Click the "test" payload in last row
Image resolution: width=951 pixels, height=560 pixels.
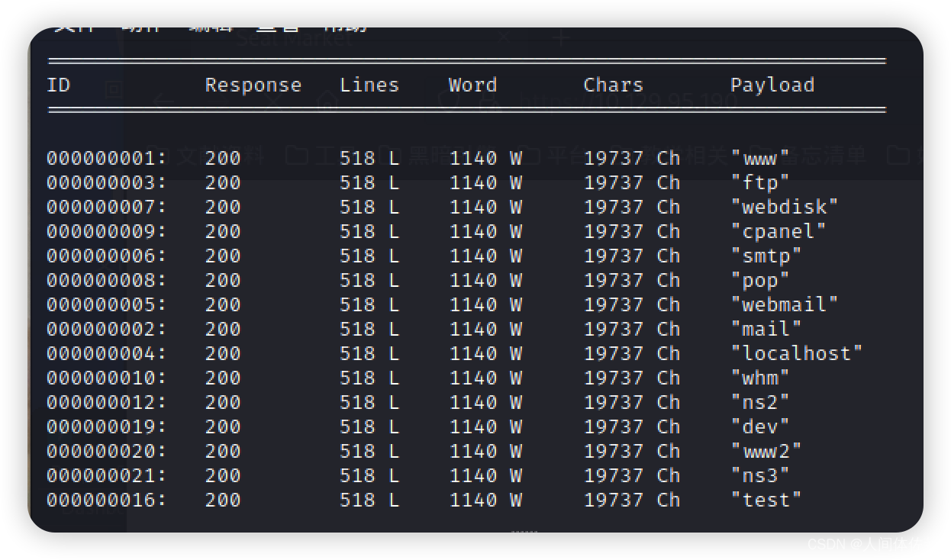coord(766,500)
